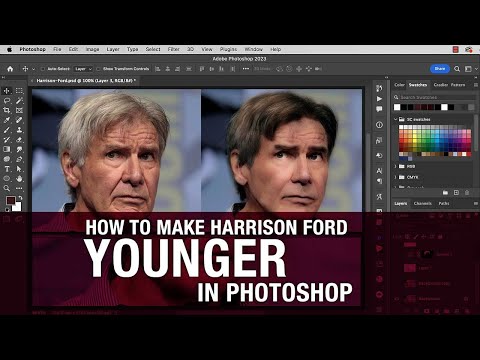Open the Image menu
The width and height of the screenshot is (480, 360).
(x=92, y=49)
